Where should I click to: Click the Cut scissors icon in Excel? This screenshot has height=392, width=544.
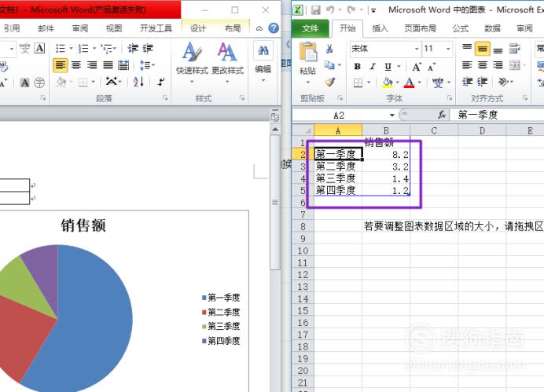pyautogui.click(x=329, y=49)
